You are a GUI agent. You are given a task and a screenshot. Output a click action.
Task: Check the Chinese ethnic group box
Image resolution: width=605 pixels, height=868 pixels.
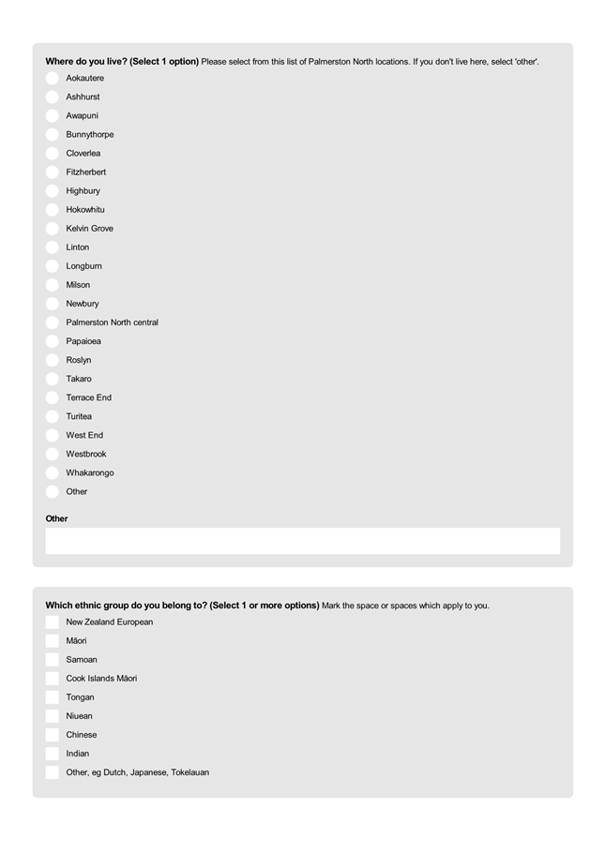[53, 735]
